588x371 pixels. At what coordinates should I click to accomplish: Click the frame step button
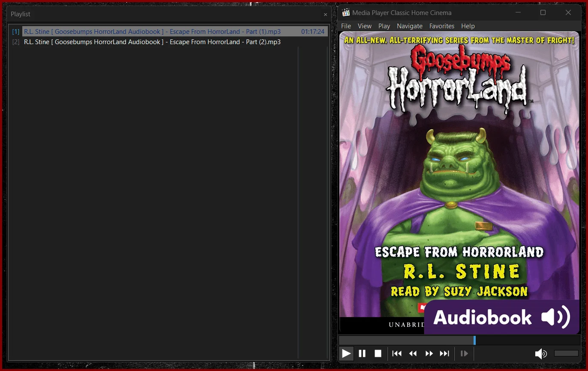(464, 353)
